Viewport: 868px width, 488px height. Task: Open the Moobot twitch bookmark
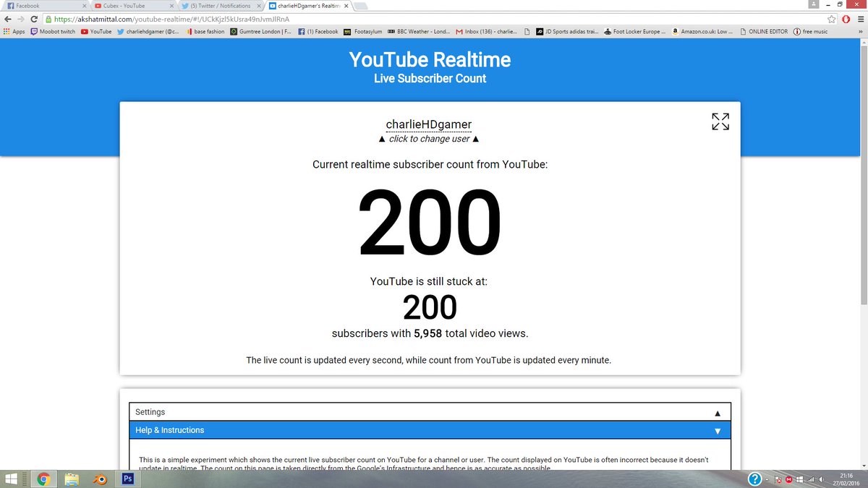coord(53,32)
